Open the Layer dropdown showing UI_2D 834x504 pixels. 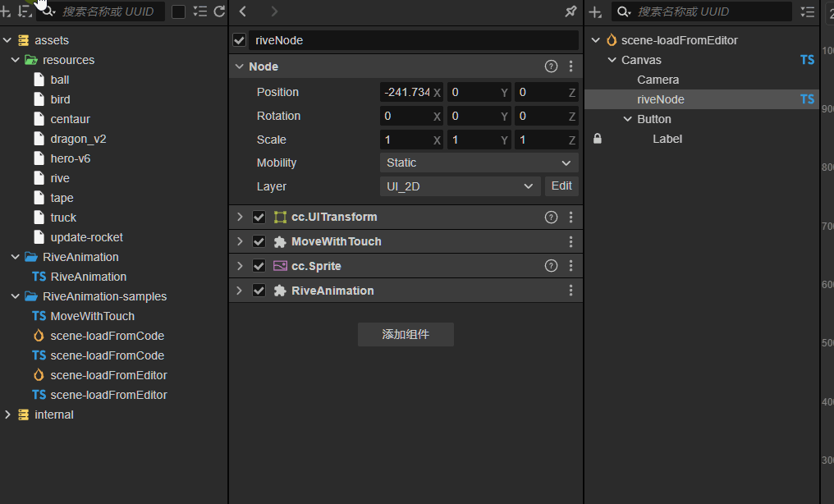459,186
